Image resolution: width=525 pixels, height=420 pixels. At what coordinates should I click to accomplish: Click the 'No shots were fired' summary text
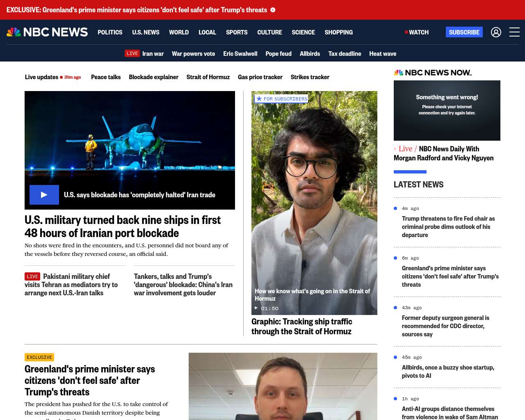point(126,249)
